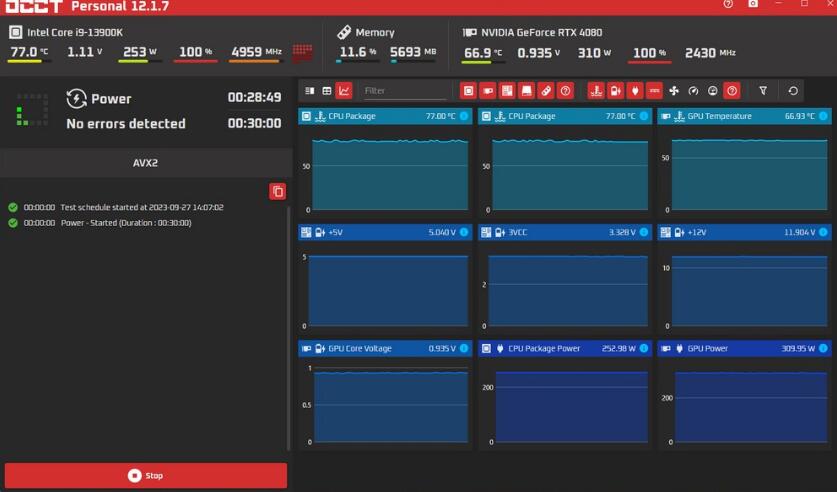
Task: Toggle the motherboard sensors filter
Action: coord(507,91)
